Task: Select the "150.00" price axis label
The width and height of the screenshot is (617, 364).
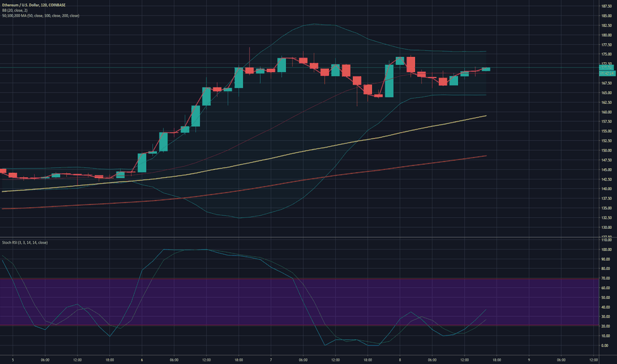Action: click(x=606, y=150)
